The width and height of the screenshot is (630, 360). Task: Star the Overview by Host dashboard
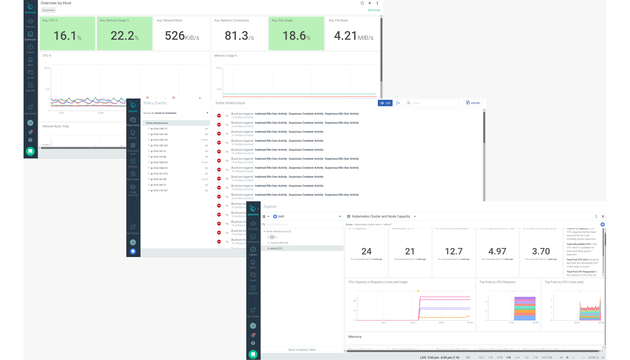click(362, 3)
